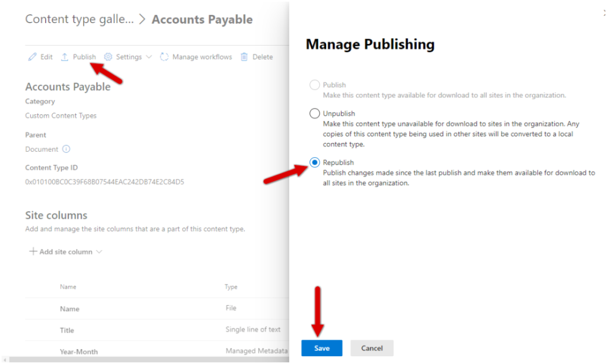
Task: Click the Publish upload arrow icon
Action: pyautogui.click(x=65, y=57)
